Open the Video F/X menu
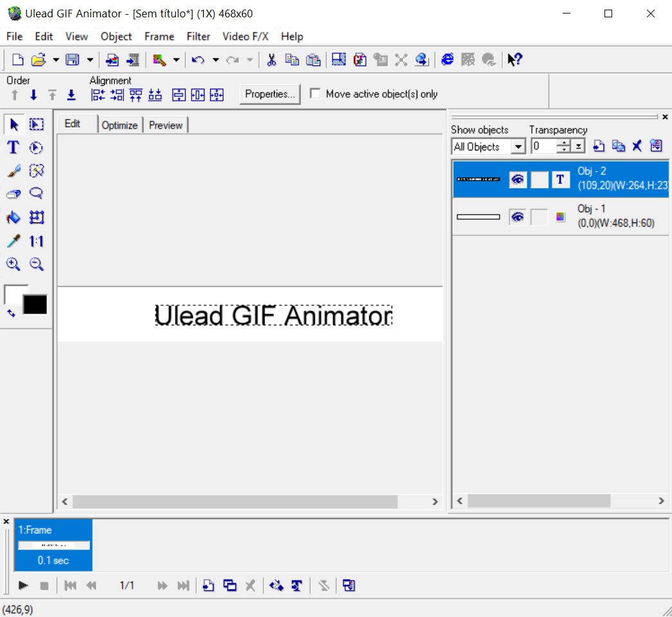 (245, 37)
